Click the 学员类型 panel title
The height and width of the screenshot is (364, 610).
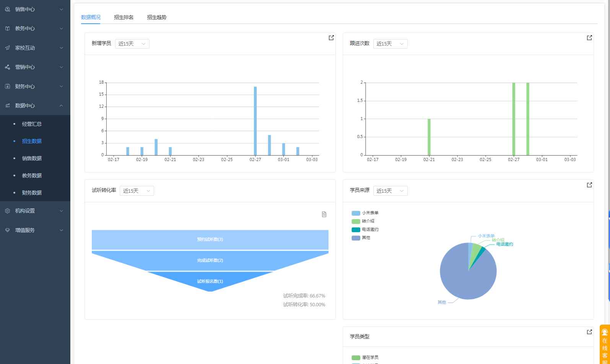coord(359,336)
